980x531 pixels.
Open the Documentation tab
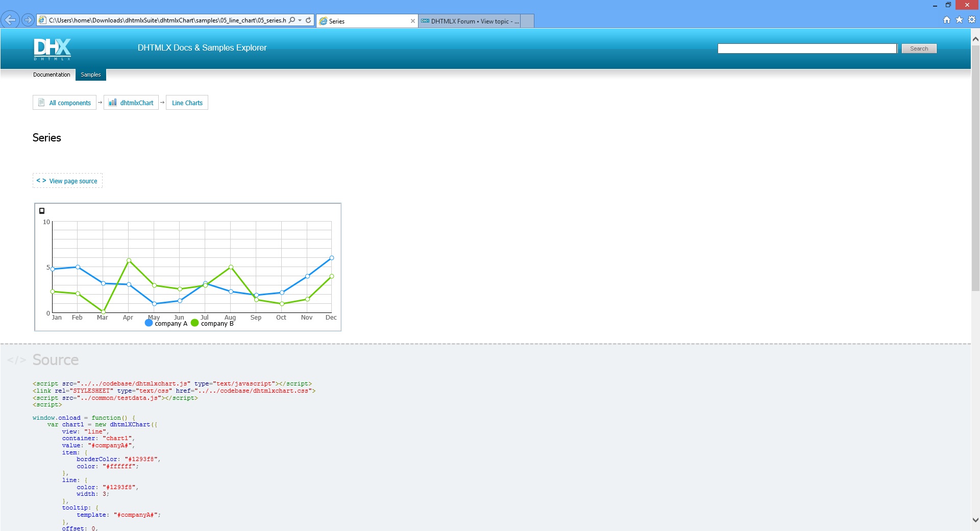52,75
